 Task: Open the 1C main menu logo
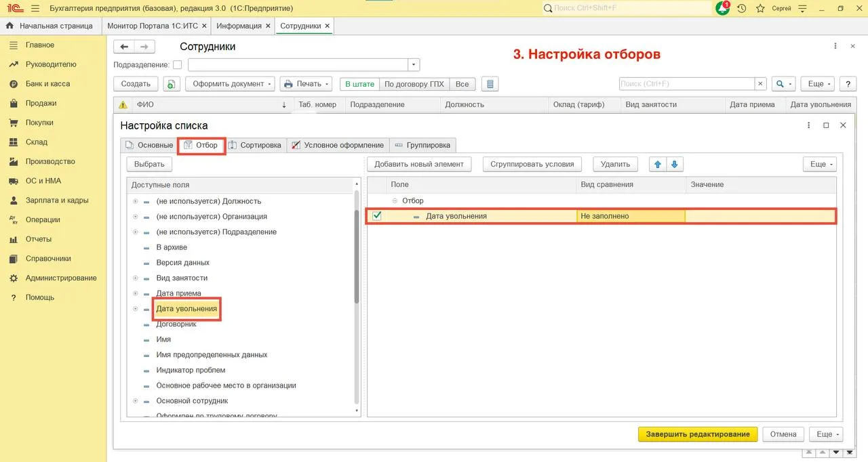[x=15, y=9]
